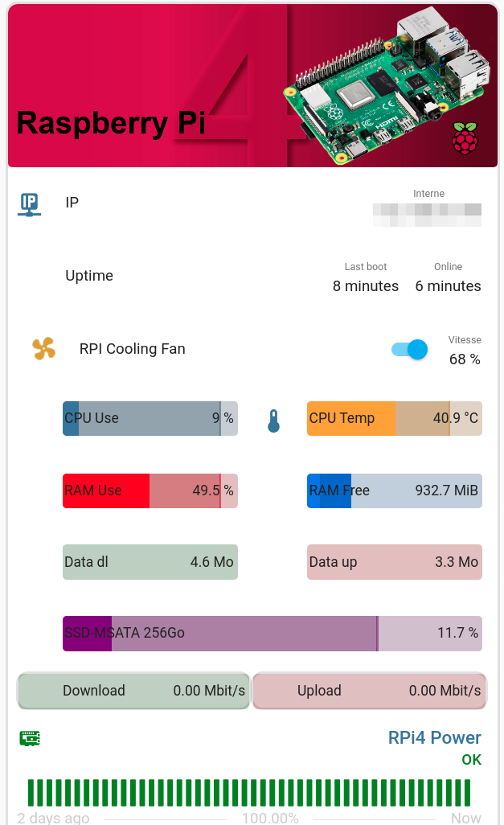Click the Raspberry Pi logo in banner

point(465,138)
